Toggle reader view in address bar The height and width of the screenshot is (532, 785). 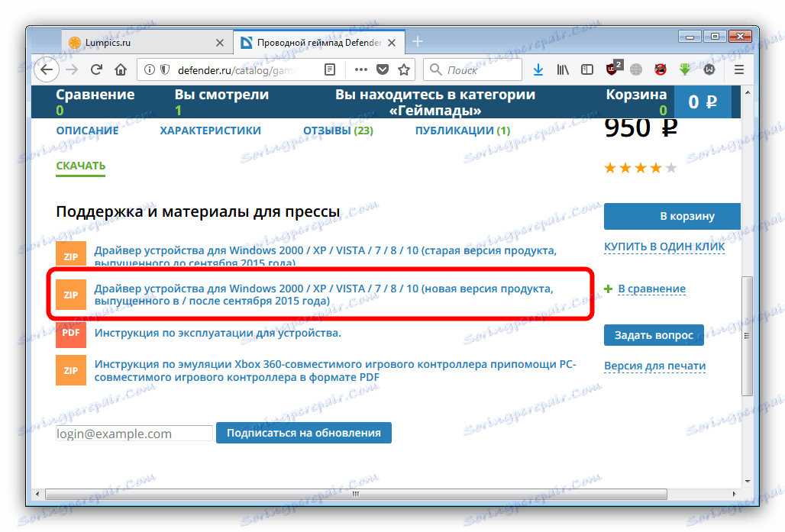(329, 69)
